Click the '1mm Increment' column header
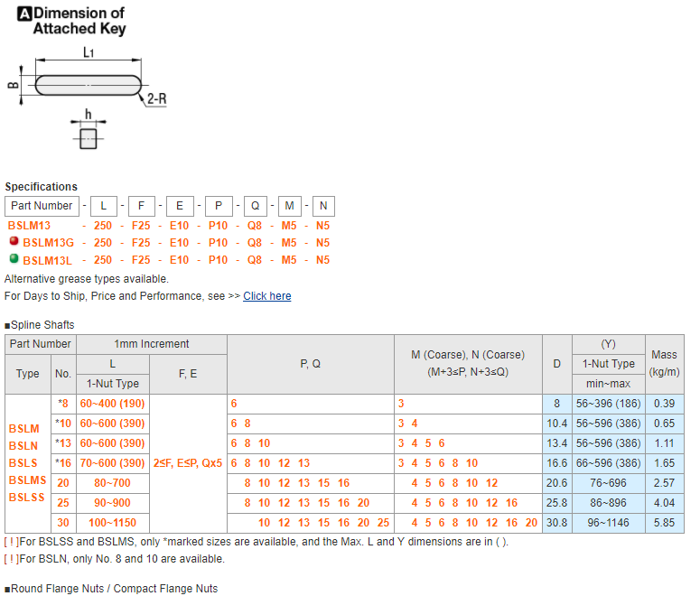 (x=152, y=344)
